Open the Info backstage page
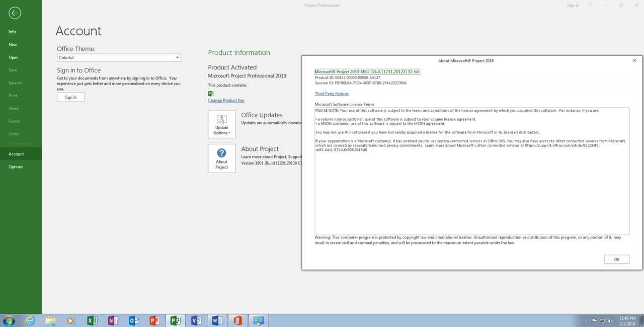The image size is (644, 327). pos(12,32)
